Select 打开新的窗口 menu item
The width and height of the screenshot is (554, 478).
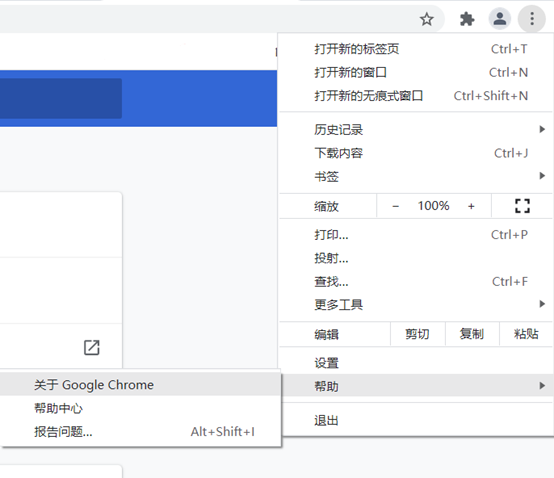415,72
